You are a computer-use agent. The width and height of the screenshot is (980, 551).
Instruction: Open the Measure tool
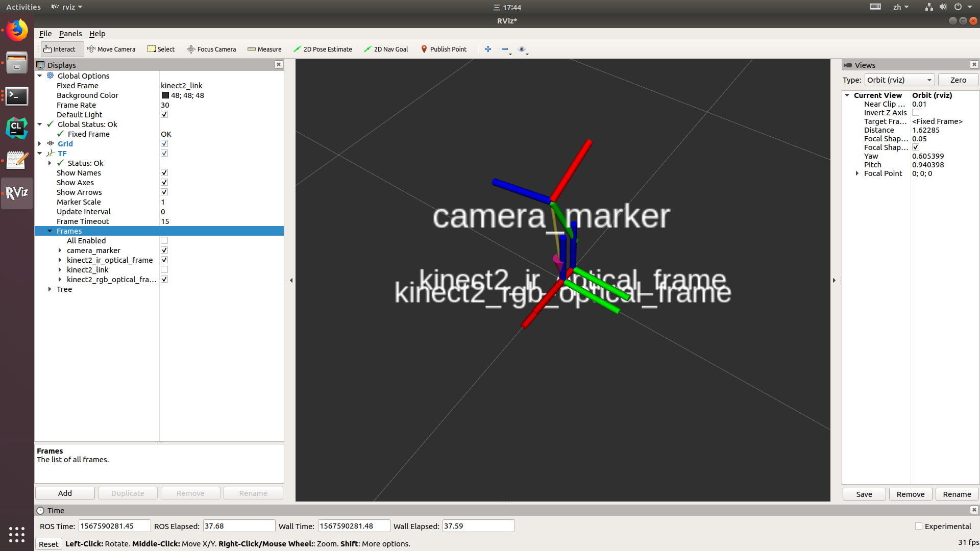pyautogui.click(x=264, y=49)
